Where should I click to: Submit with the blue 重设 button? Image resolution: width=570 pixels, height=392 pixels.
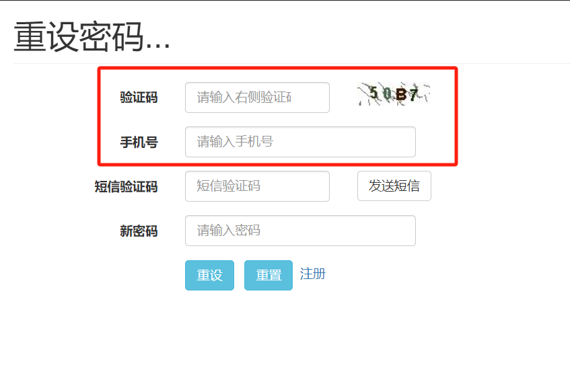209,275
